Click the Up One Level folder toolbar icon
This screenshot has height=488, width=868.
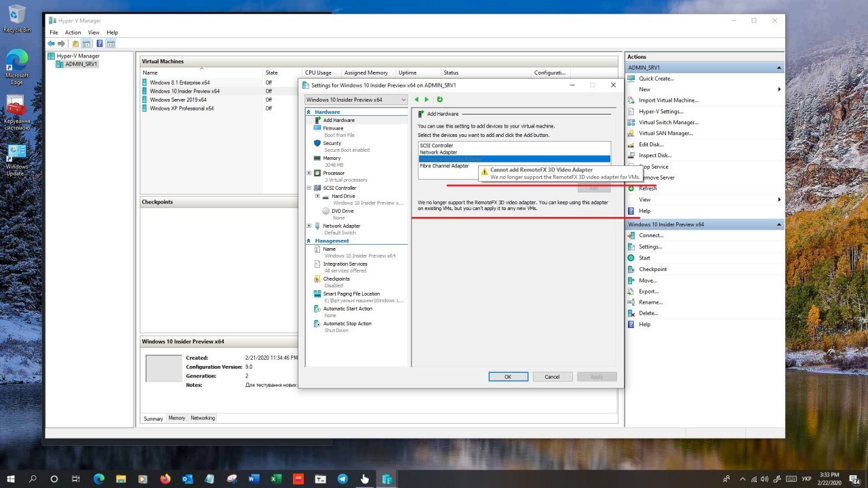(x=76, y=43)
